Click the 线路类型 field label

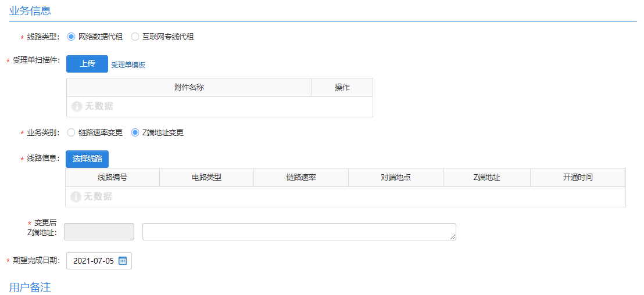tap(43, 37)
